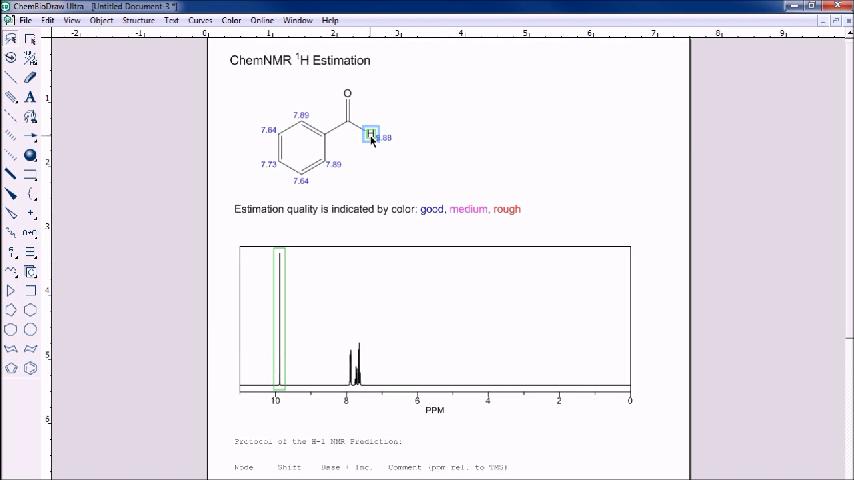The height and width of the screenshot is (480, 854).
Task: Click the word 'rough' in legend
Action: click(x=507, y=209)
